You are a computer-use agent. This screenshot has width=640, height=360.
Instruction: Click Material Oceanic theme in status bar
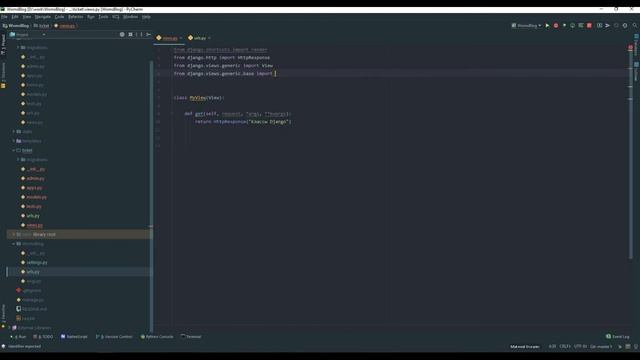point(524,347)
